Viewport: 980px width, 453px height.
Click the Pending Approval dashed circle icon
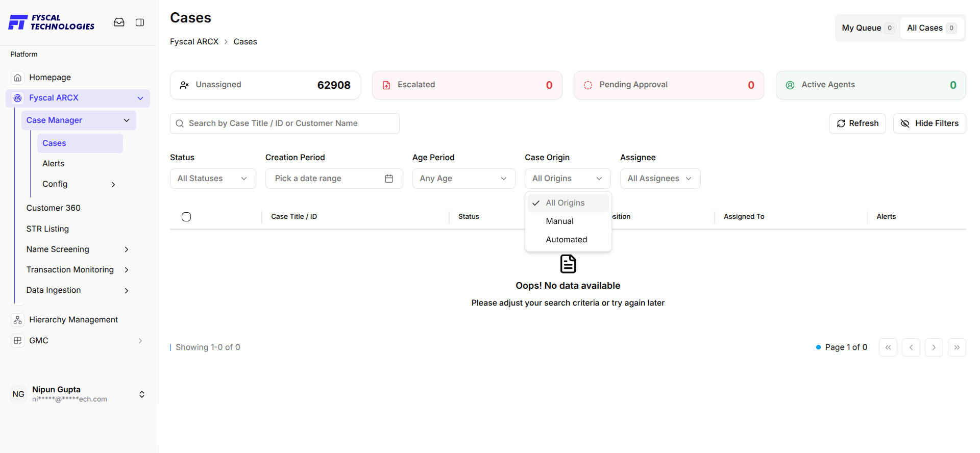[588, 85]
